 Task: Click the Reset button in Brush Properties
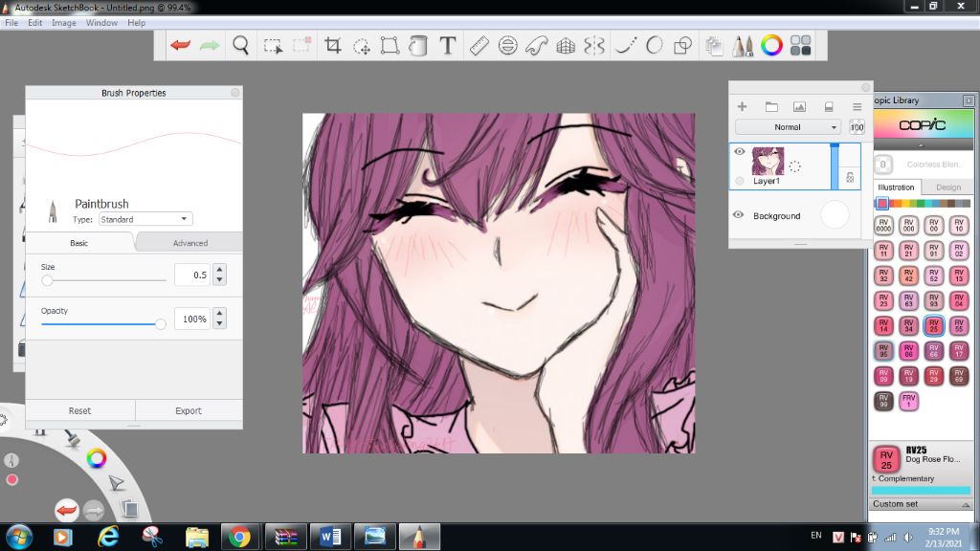pos(79,410)
